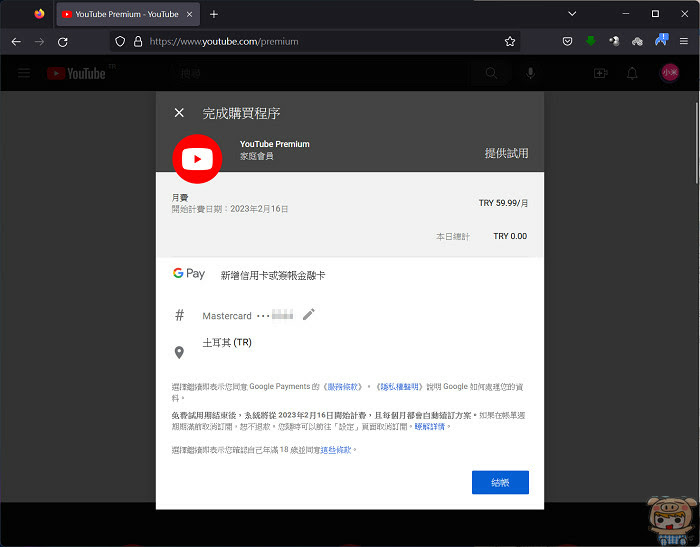Click the 新增信用卡或簽帳金融卡 text
This screenshot has width=700, height=547.
273,276
